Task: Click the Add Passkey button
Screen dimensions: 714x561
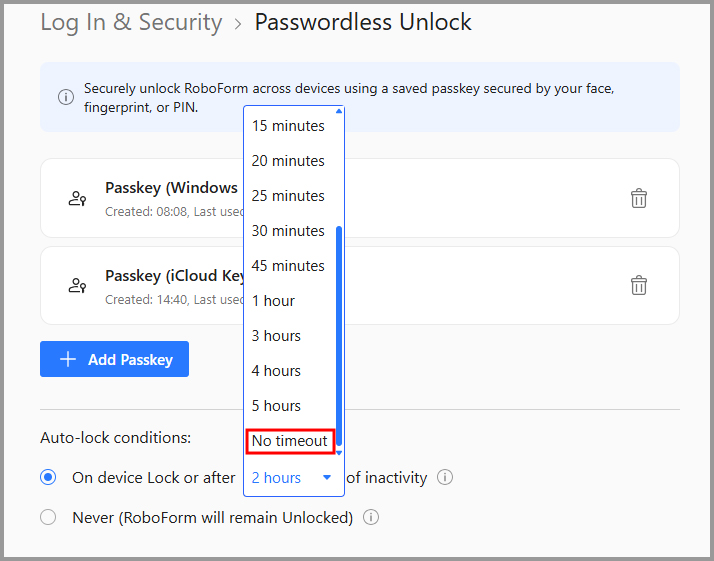Action: click(x=114, y=359)
